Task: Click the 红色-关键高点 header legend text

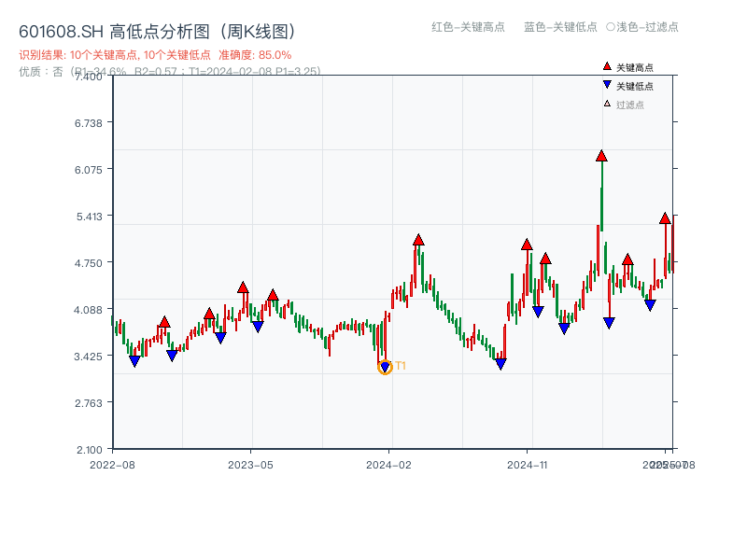Action: click(x=468, y=27)
